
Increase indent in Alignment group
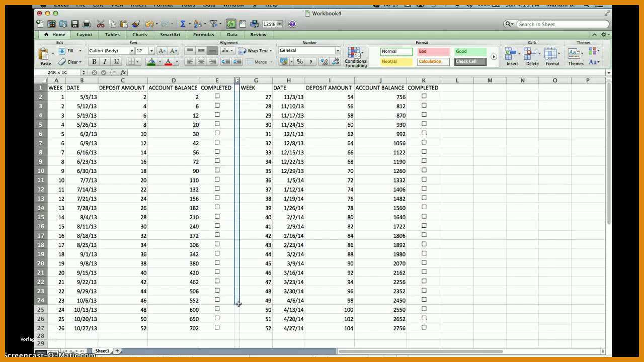(236, 61)
